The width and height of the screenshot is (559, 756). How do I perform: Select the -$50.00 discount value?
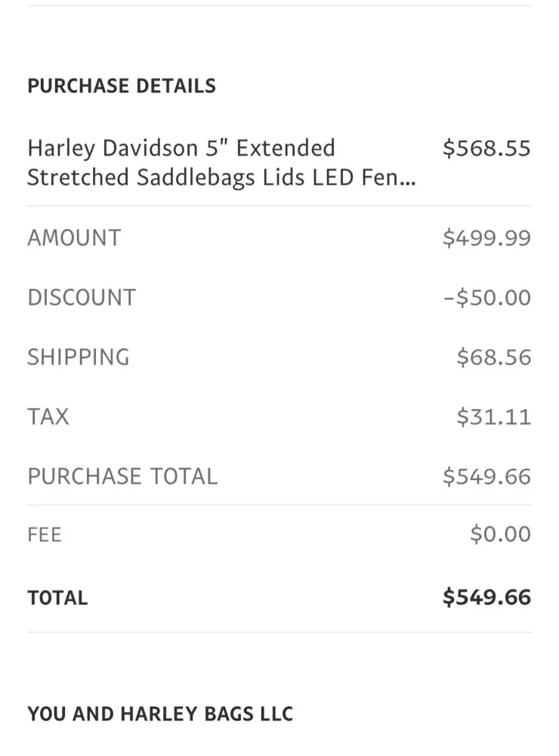486,297
